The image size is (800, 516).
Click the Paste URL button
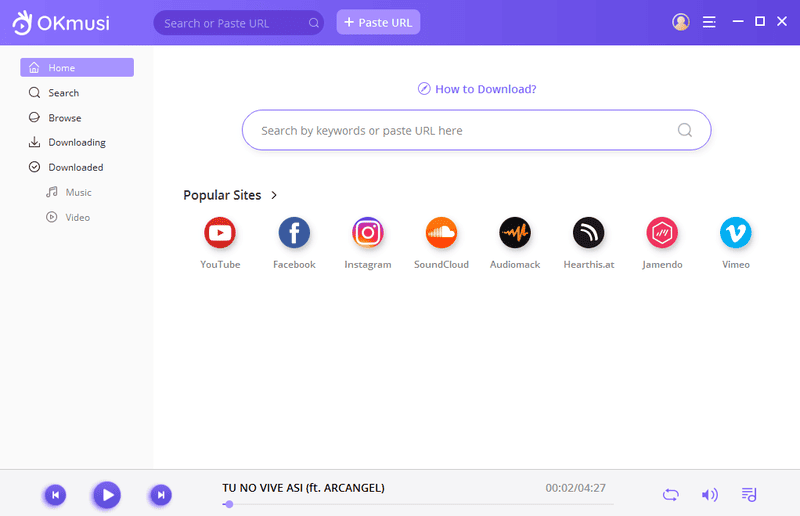(378, 22)
